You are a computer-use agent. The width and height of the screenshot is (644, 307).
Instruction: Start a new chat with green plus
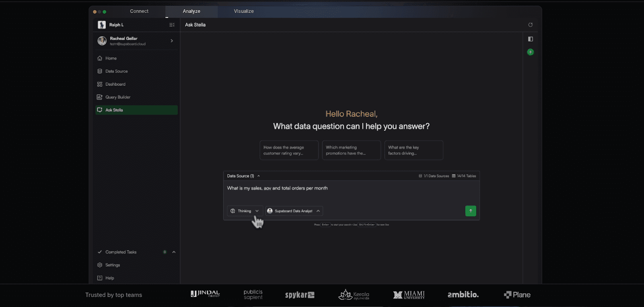click(x=530, y=52)
